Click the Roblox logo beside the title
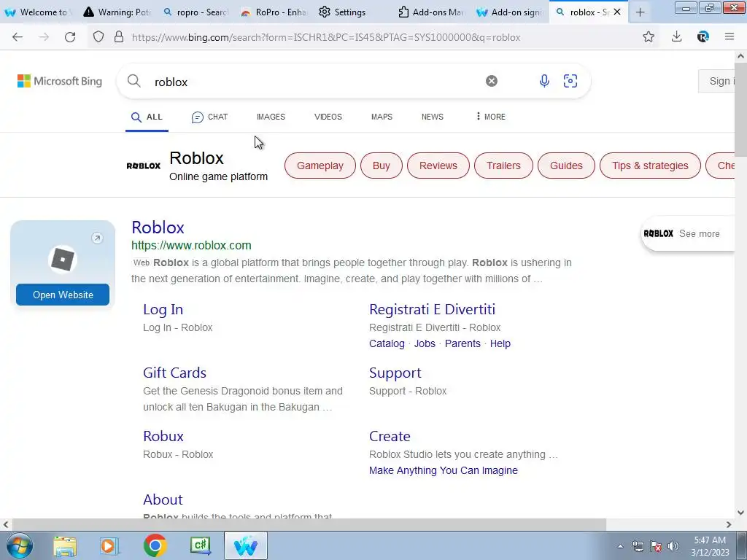This screenshot has height=560, width=747. [144, 166]
